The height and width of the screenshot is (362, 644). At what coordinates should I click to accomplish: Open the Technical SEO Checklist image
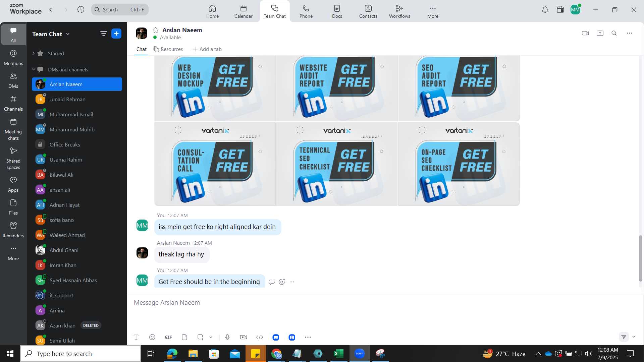337,164
